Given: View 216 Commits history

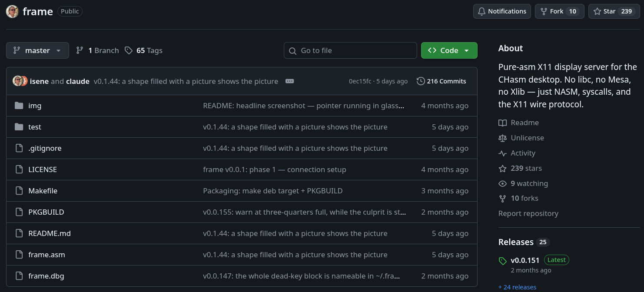Looking at the screenshot, I should pos(441,81).
